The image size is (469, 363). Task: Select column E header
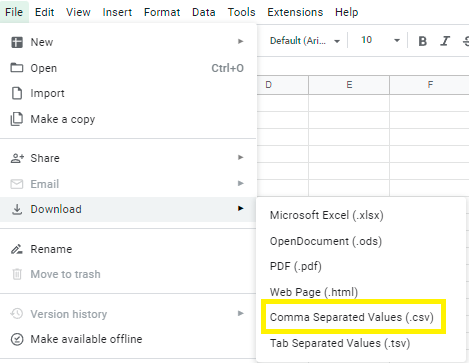tap(349, 85)
